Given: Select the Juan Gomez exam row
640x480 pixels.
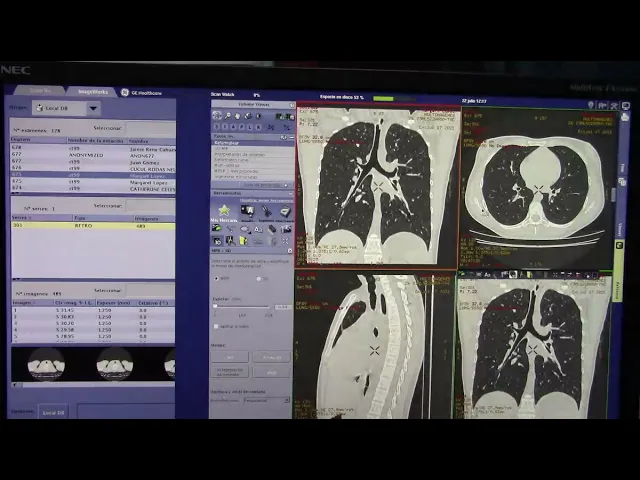Looking at the screenshot, I should 93,162.
